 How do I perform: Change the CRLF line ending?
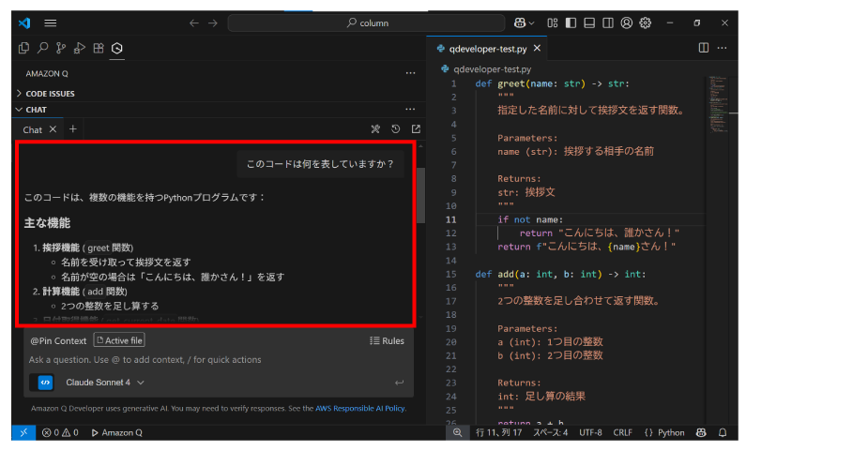click(623, 433)
